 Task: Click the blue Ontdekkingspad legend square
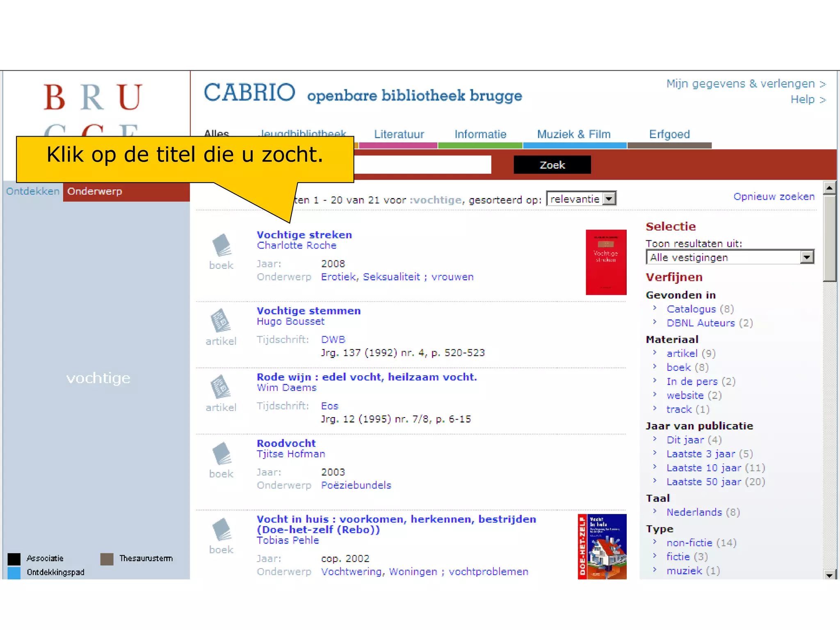pyautogui.click(x=14, y=573)
